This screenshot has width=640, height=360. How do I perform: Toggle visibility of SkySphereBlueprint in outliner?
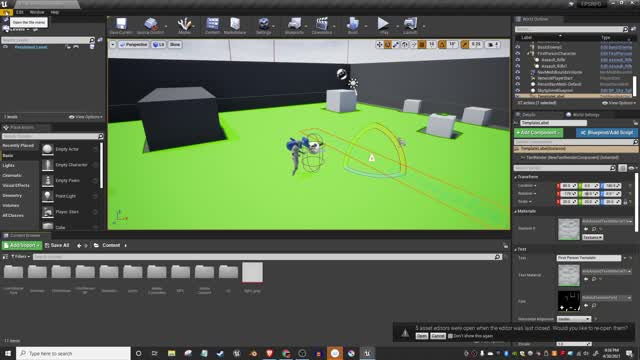[518, 90]
